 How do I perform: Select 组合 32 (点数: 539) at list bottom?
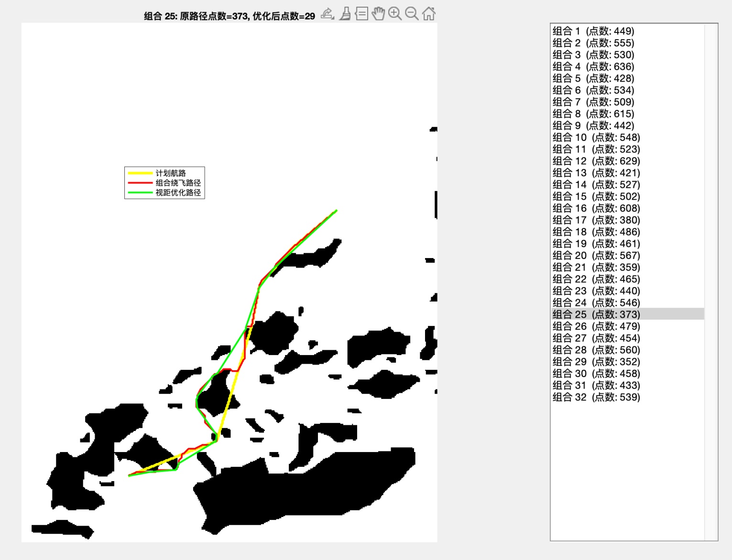[x=596, y=397]
